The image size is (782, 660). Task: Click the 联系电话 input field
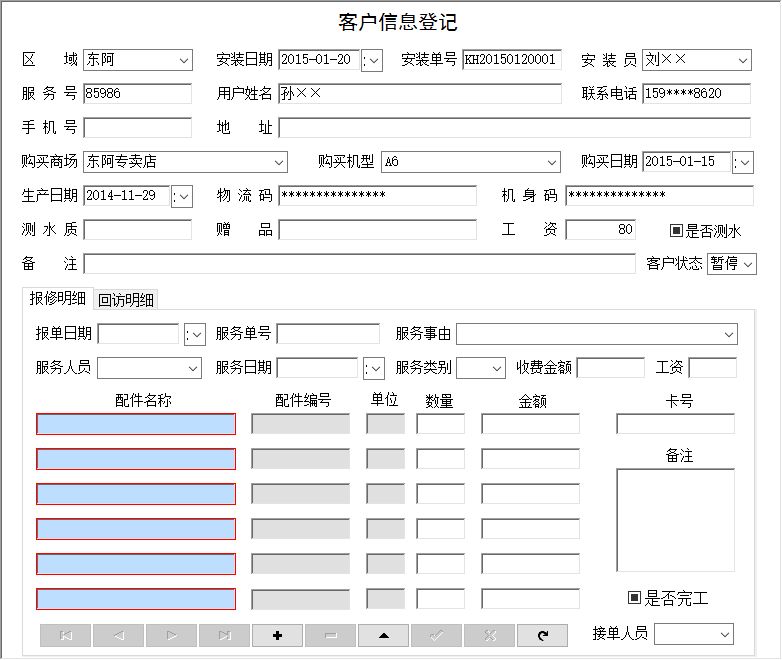pyautogui.click(x=697, y=94)
